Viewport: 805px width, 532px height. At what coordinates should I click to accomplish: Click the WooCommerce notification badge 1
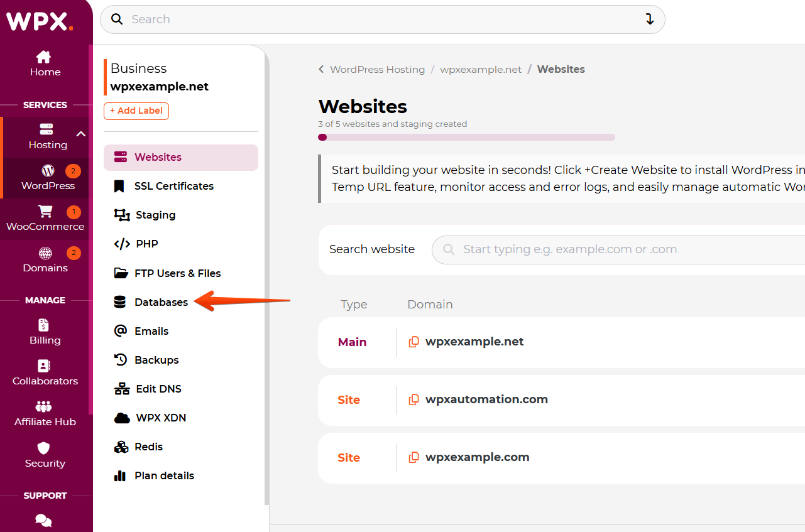coord(74,212)
